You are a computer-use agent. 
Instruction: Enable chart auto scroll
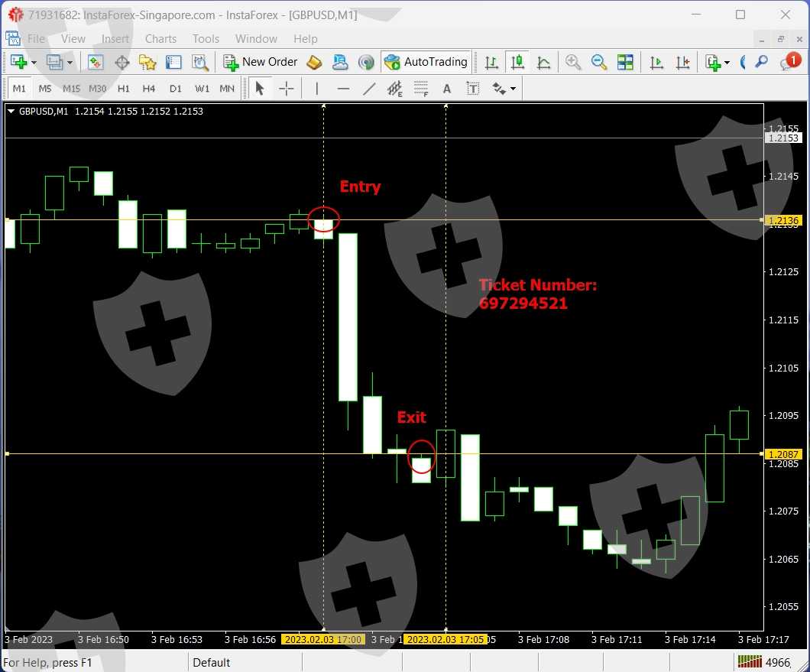click(656, 62)
